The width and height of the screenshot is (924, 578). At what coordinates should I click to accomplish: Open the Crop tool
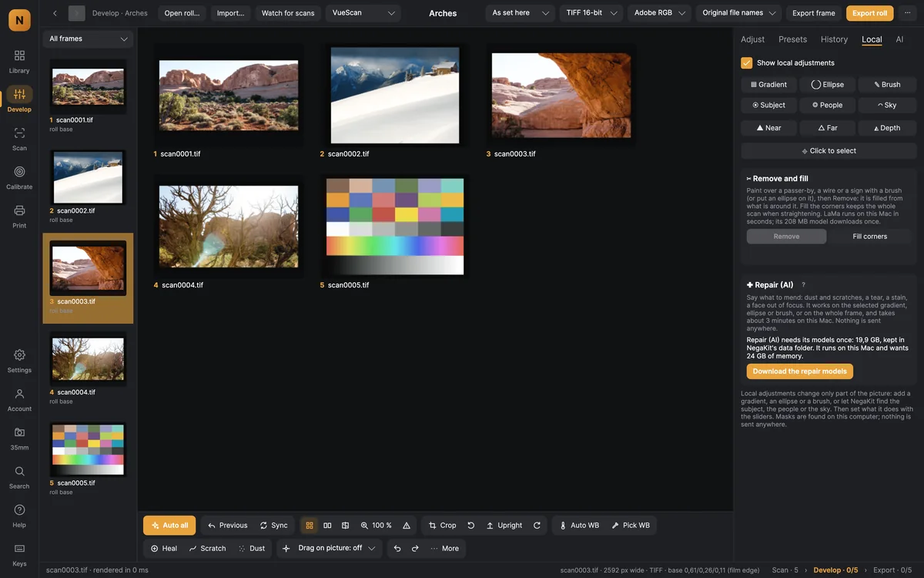[443, 526]
